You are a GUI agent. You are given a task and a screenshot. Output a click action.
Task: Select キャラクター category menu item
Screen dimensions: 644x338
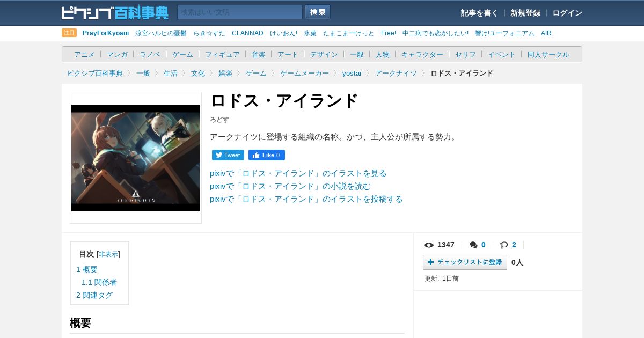point(422,54)
